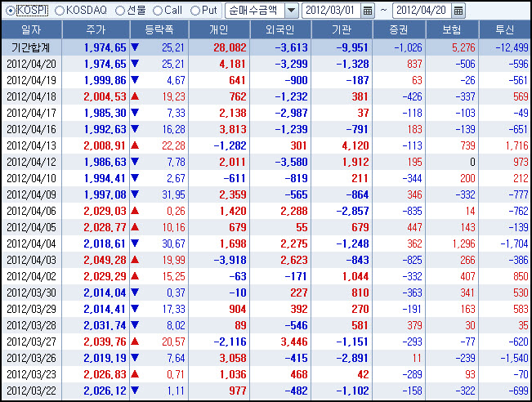Select the 2012/03/28 date row
Viewport: 532px width, 402px height.
[266, 325]
